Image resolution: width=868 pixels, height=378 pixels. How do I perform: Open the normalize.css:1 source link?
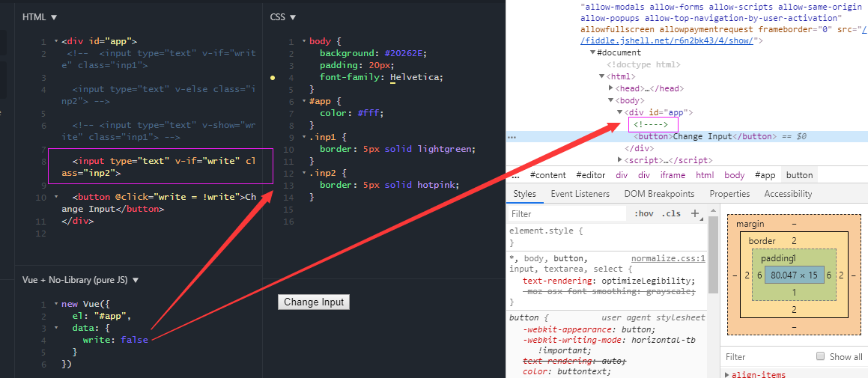click(668, 258)
